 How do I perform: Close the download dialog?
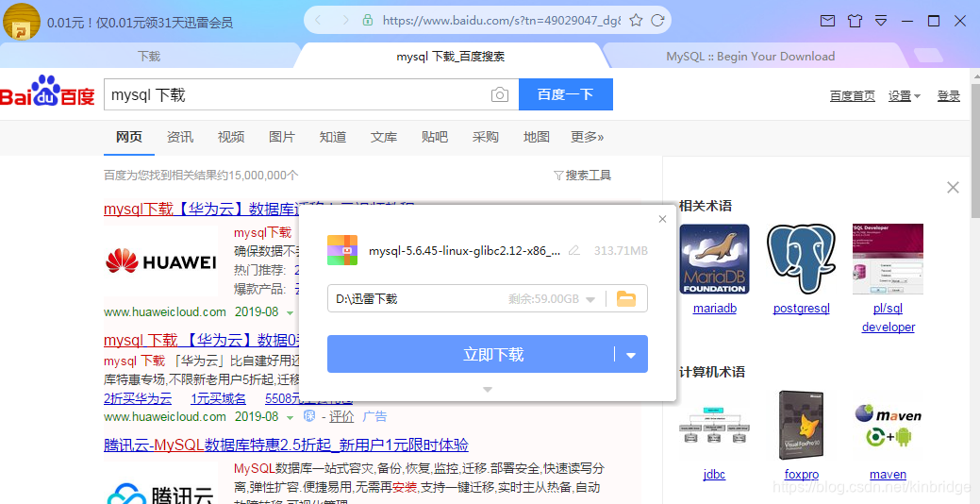(x=662, y=219)
